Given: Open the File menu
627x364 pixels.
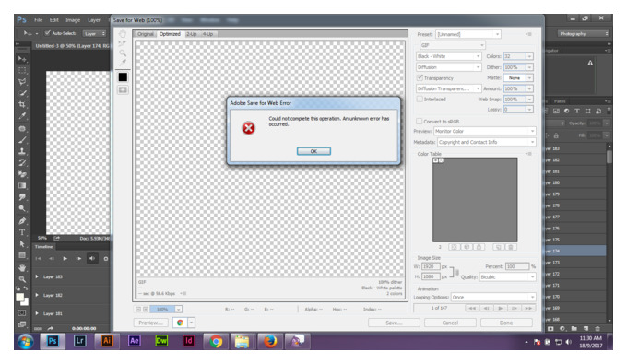Looking at the screenshot, I should click(x=39, y=19).
